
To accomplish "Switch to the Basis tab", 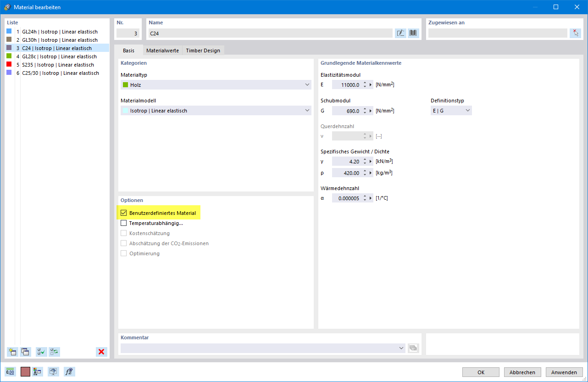I will (x=128, y=51).
